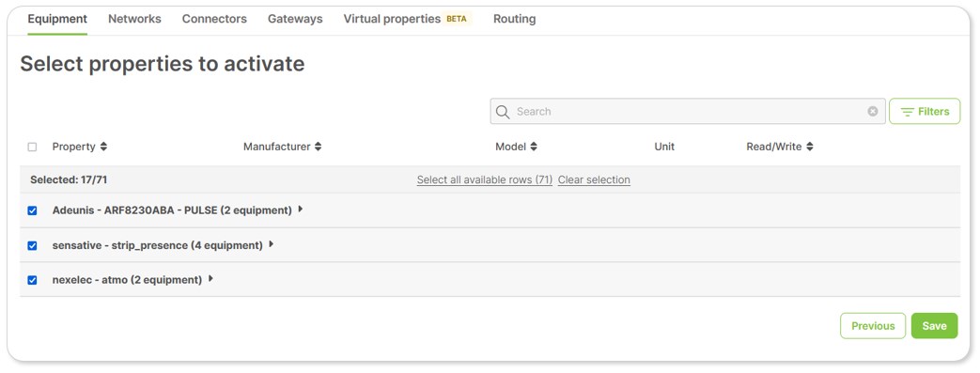Expand the nexelec atmo group
The width and height of the screenshot is (980, 373).
click(x=210, y=279)
